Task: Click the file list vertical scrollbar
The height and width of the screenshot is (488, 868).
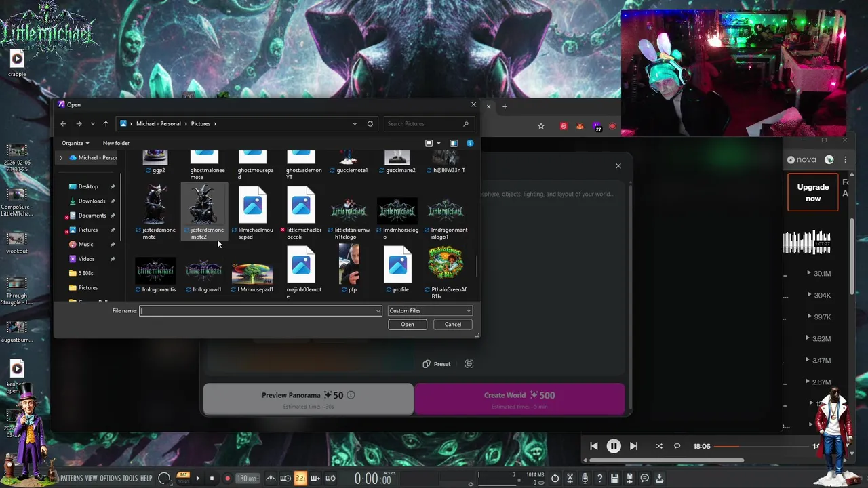Action: pos(477,266)
